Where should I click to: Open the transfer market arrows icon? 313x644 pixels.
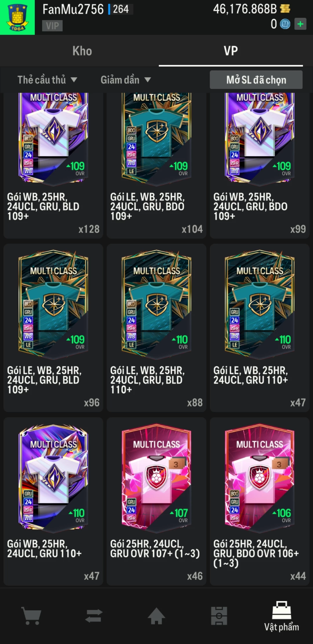point(94,616)
